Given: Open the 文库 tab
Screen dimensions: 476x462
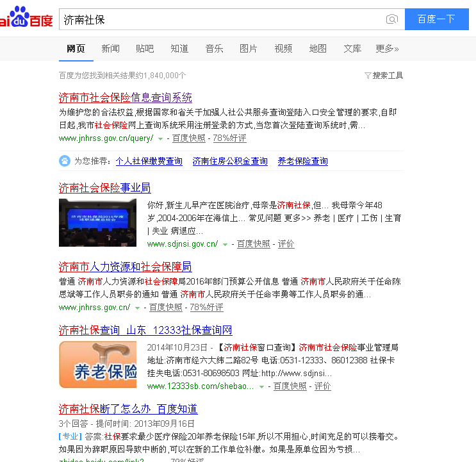Looking at the screenshot, I should click(x=352, y=49).
